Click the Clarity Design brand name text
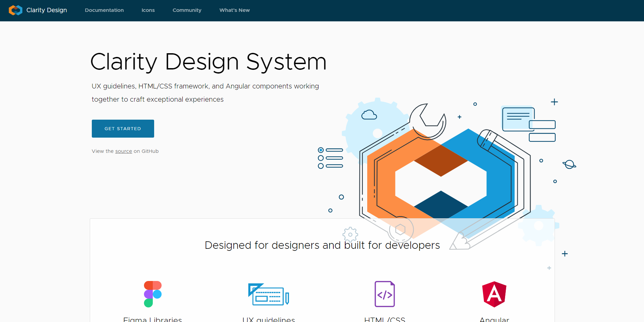This screenshot has height=322, width=644. click(x=47, y=10)
